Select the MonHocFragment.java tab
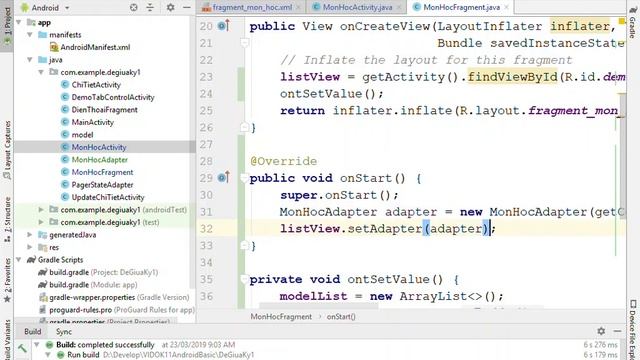 coord(461,7)
